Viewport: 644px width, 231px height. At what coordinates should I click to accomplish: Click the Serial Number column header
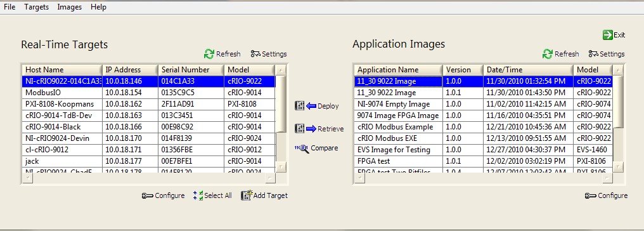[x=191, y=70]
